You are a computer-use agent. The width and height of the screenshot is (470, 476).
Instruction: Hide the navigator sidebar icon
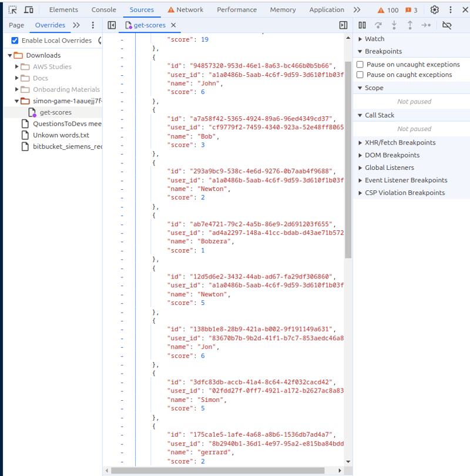112,25
